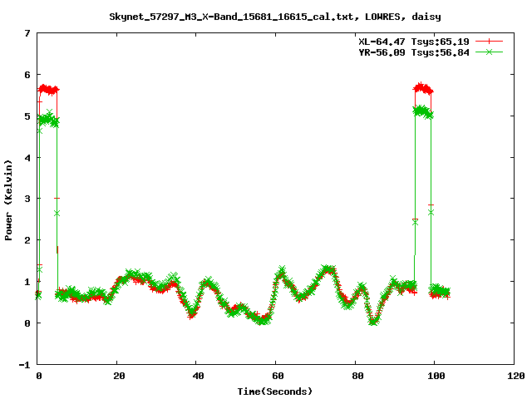The image size is (532, 399).
Task: Click the y-axis tick label 3
Action: (x=27, y=199)
